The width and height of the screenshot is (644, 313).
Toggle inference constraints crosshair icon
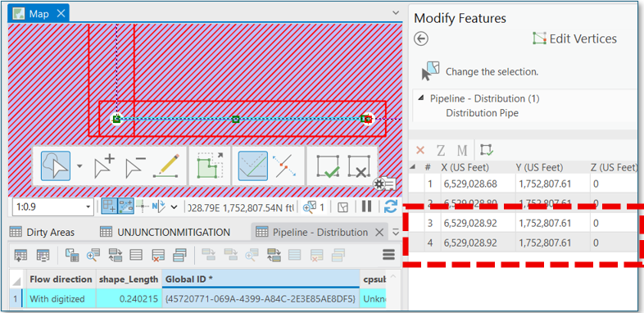click(x=142, y=206)
